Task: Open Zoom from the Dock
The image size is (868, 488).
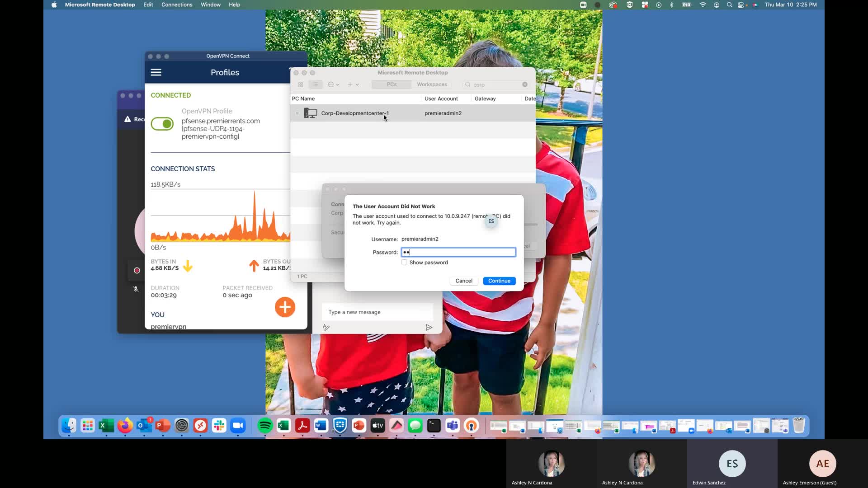Action: pyautogui.click(x=238, y=425)
